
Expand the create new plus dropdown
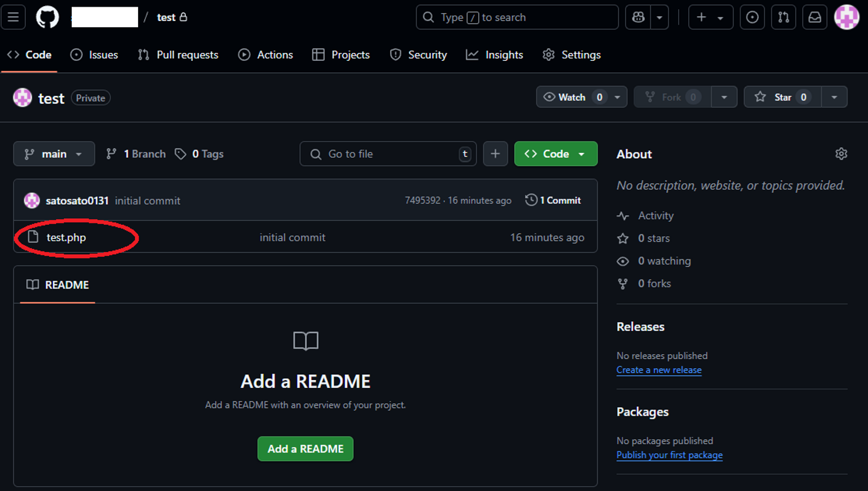pyautogui.click(x=711, y=17)
